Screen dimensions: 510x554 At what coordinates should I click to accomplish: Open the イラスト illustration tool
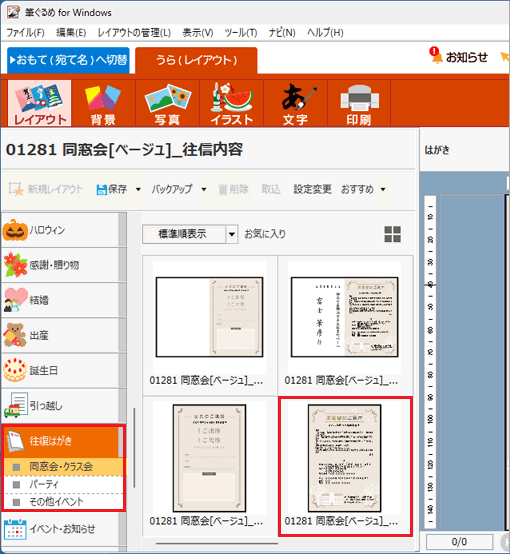point(231,103)
